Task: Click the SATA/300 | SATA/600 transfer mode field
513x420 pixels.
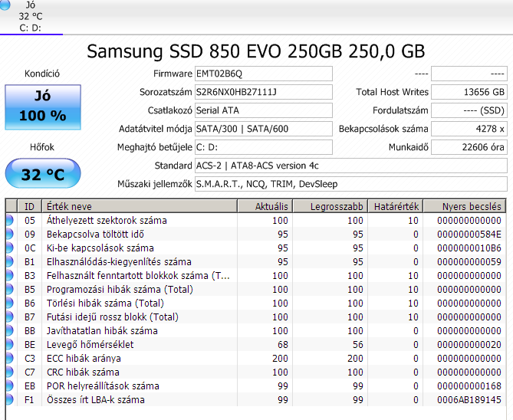Action: pyautogui.click(x=264, y=129)
